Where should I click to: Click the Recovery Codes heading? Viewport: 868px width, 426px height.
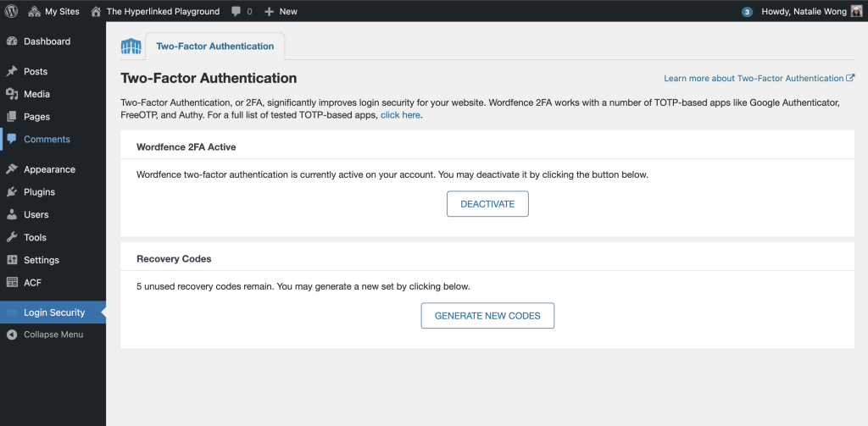point(174,258)
